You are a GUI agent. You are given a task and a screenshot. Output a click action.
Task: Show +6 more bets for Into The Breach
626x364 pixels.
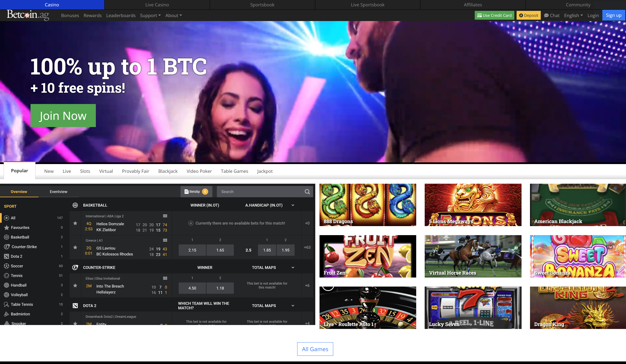point(307,286)
